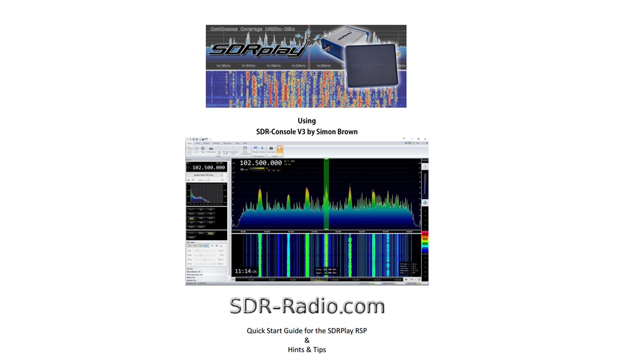Viewport: 644px width, 362px height.
Task: Click the Select Radio ribbon icon
Action: tap(190, 150)
